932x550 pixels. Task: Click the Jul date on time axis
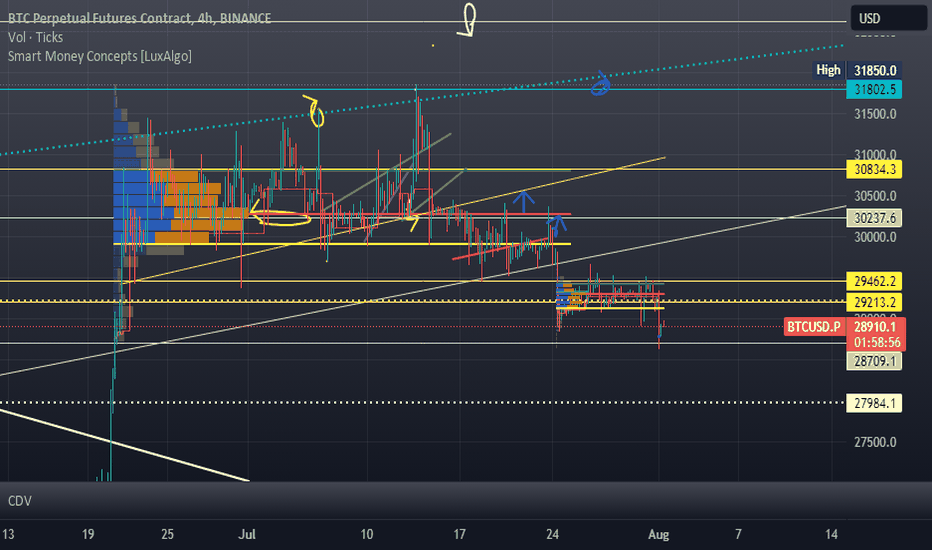247,535
